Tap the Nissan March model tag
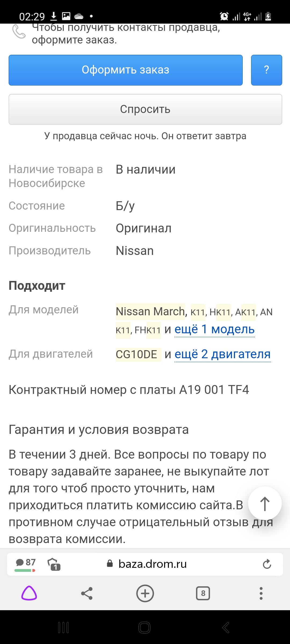The width and height of the screenshot is (290, 644). pyautogui.click(x=150, y=312)
